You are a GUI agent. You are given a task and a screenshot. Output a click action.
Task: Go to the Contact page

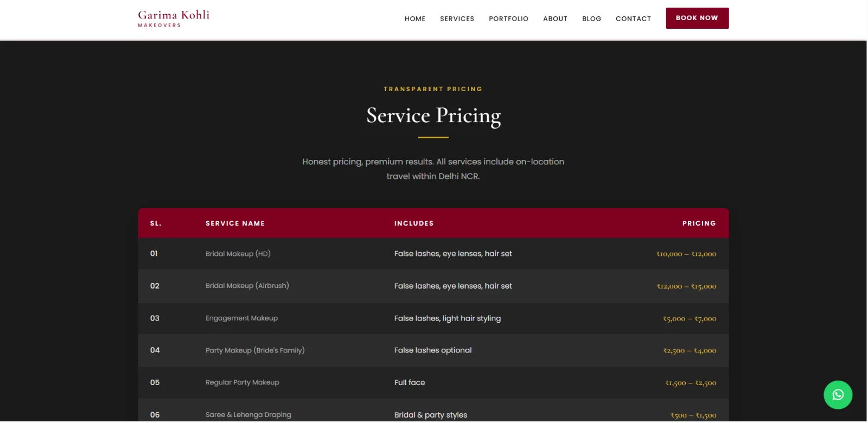coord(633,18)
